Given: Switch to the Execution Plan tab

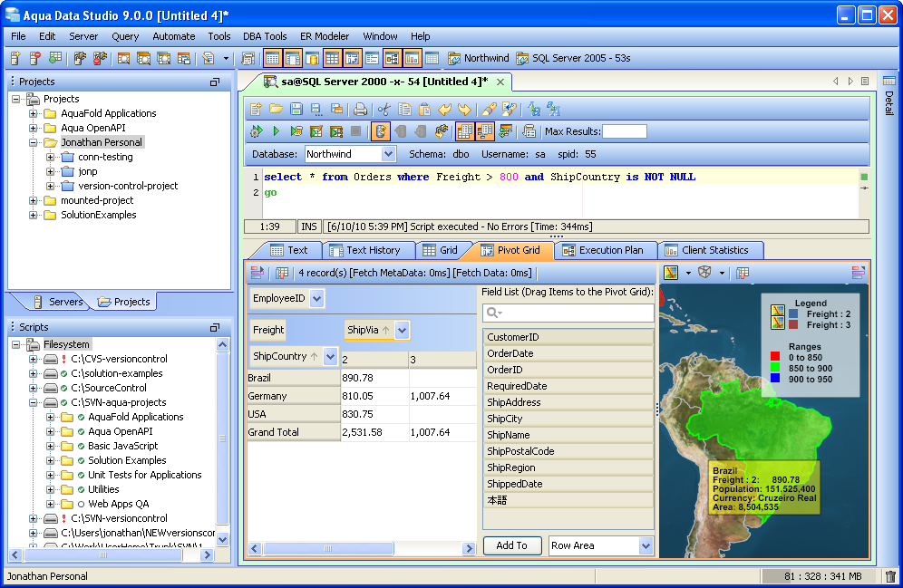Looking at the screenshot, I should click(x=604, y=250).
